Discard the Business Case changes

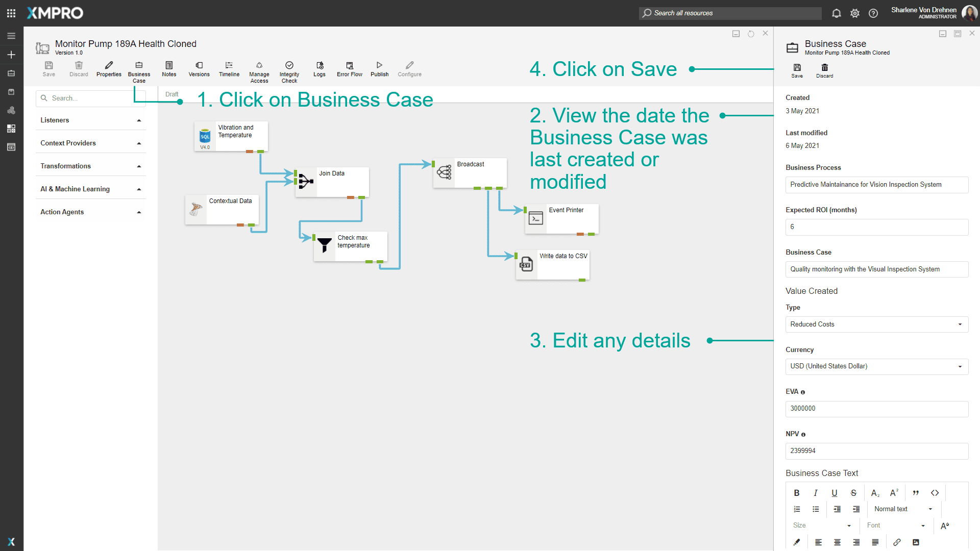(x=824, y=70)
